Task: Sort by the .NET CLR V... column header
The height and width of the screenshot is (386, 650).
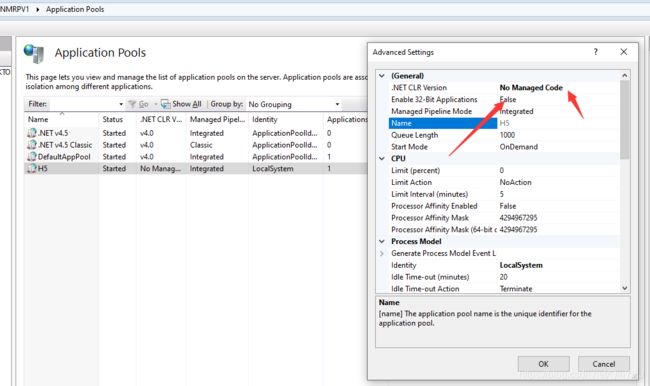Action: 161,119
